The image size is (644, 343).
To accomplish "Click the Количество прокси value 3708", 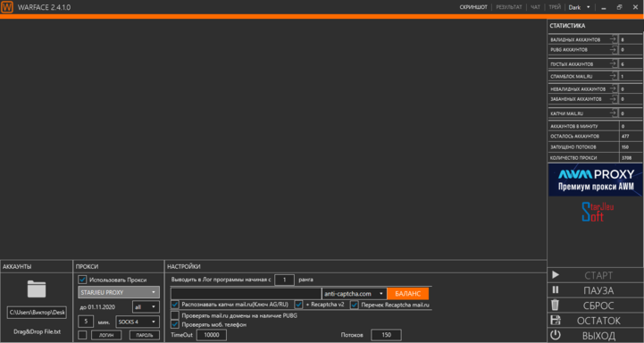I will coord(626,158).
